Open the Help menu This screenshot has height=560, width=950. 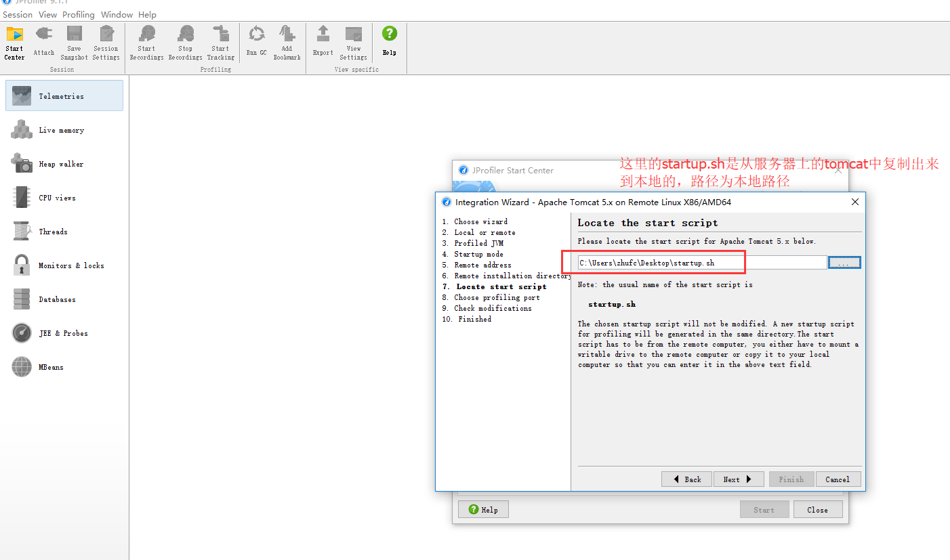pos(147,14)
